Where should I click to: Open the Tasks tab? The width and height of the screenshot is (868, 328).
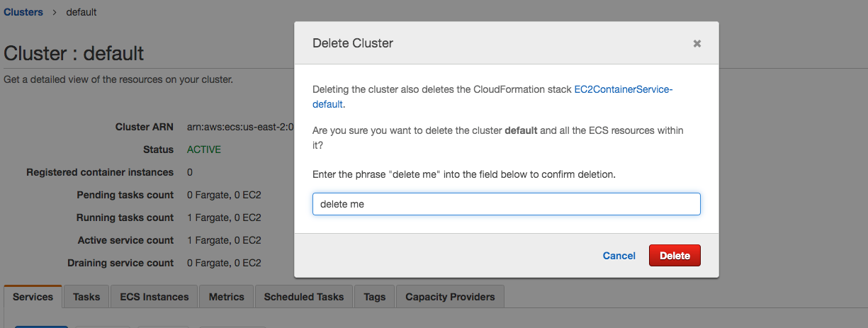tap(86, 297)
